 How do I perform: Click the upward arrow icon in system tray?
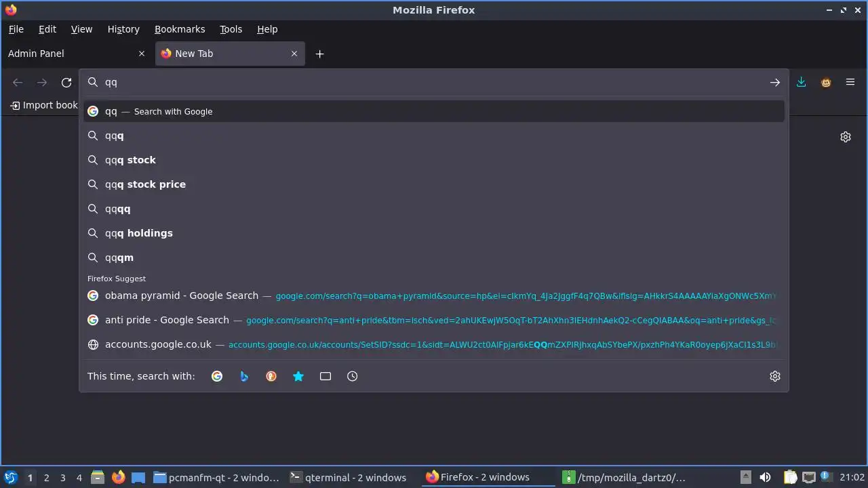pos(745,477)
